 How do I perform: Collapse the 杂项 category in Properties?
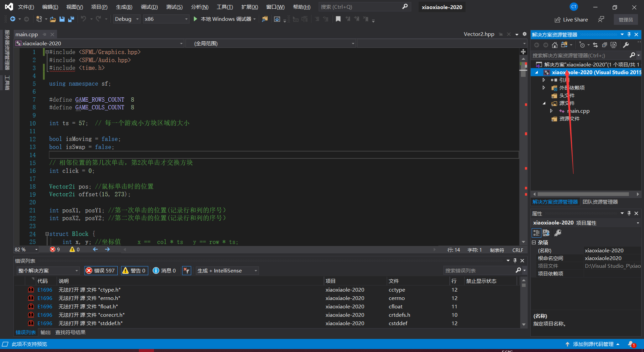(x=534, y=242)
